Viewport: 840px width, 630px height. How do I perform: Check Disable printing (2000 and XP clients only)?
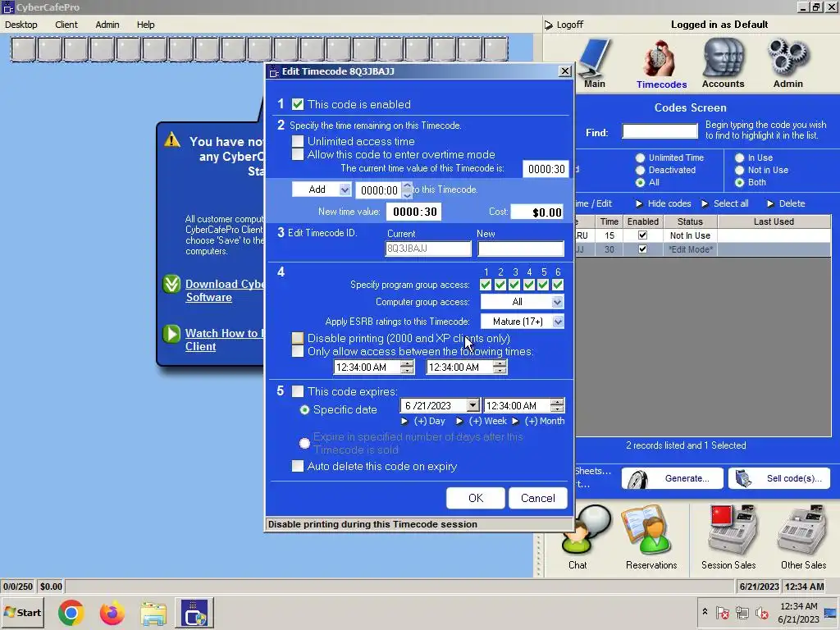[x=298, y=338]
